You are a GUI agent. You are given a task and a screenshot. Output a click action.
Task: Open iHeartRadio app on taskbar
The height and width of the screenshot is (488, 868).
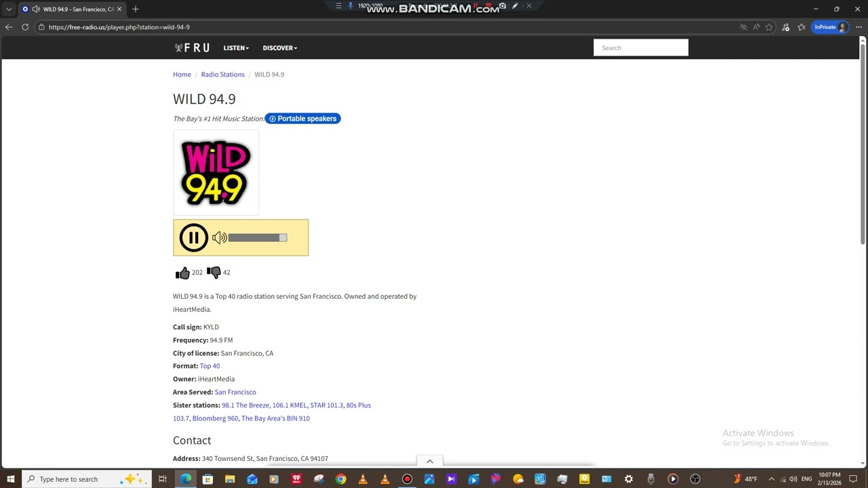pos(296,479)
